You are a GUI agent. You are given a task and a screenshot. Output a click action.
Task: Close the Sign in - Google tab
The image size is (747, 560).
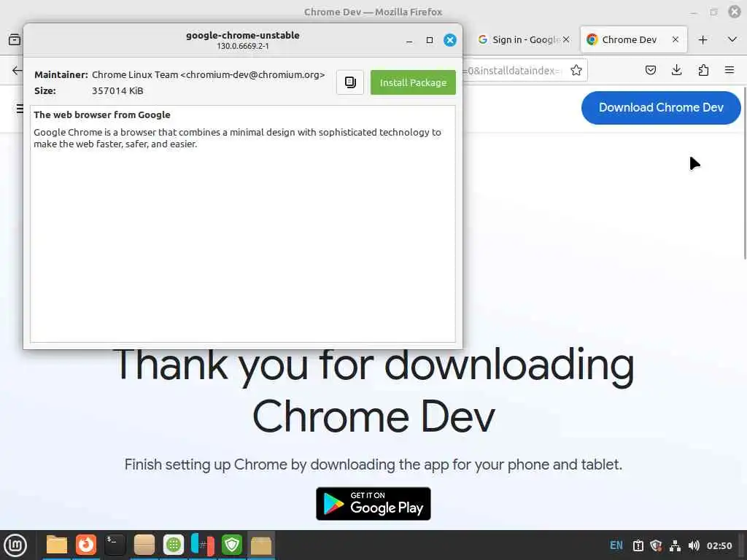pos(566,39)
